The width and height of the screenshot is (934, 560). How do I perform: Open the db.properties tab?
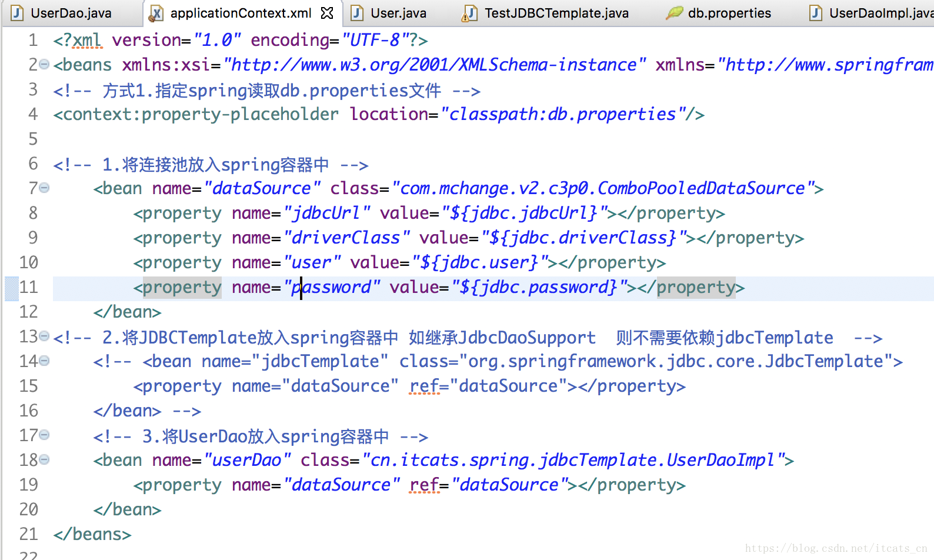[729, 13]
